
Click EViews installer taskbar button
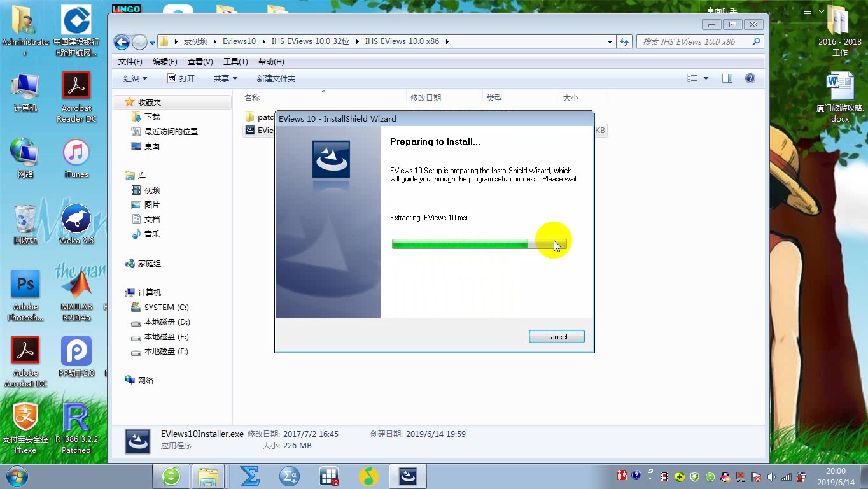coord(408,476)
